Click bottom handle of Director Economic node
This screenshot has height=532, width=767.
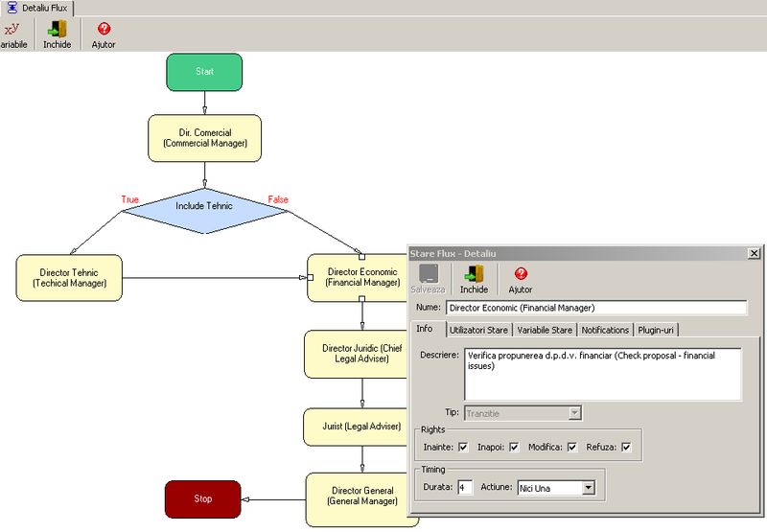(362, 298)
